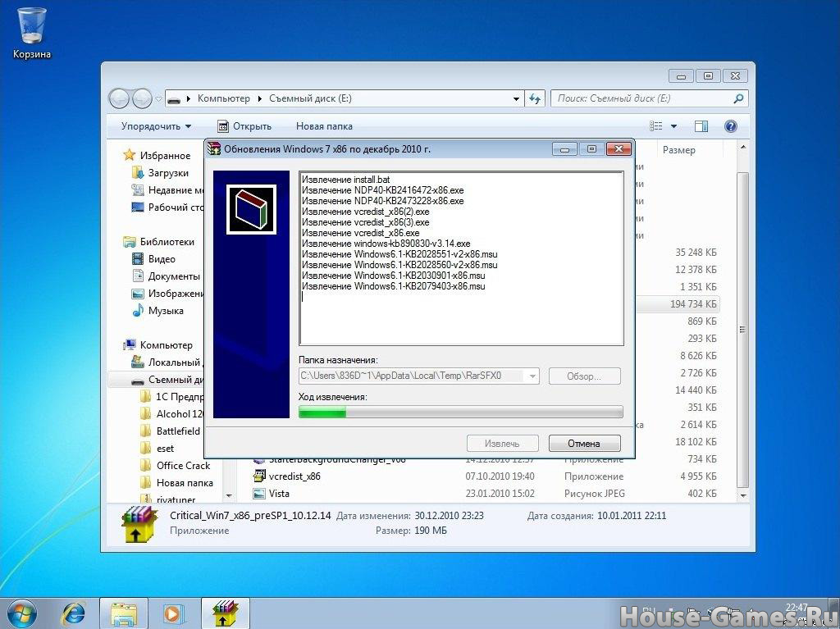This screenshot has width=840, height=629.
Task: Click the Извлечь button in the dialog
Action: [x=502, y=444]
